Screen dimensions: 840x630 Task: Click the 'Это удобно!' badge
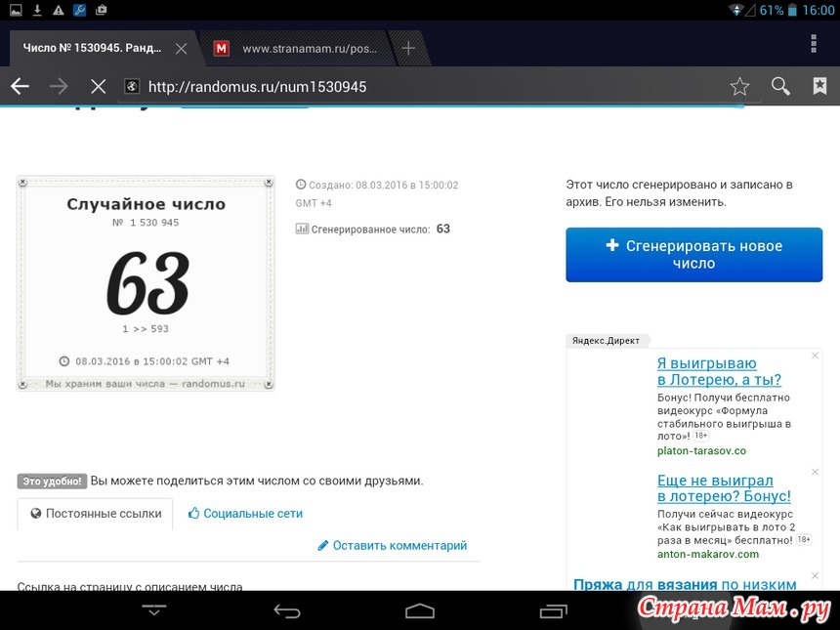(x=52, y=482)
